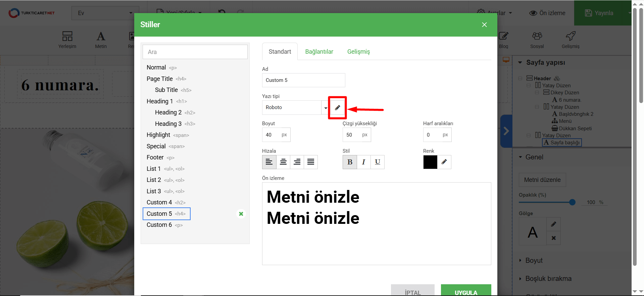Click the Ara search field
644x296 pixels.
point(195,52)
